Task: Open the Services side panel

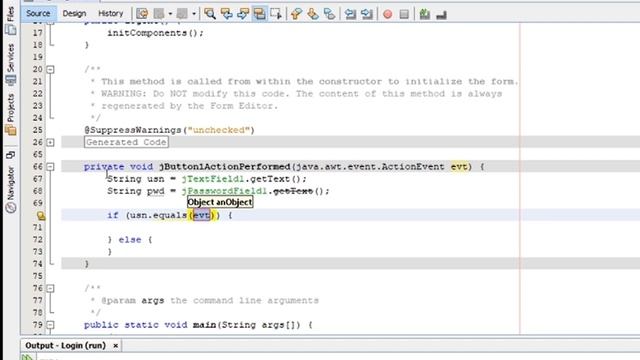Action: tap(11, 64)
